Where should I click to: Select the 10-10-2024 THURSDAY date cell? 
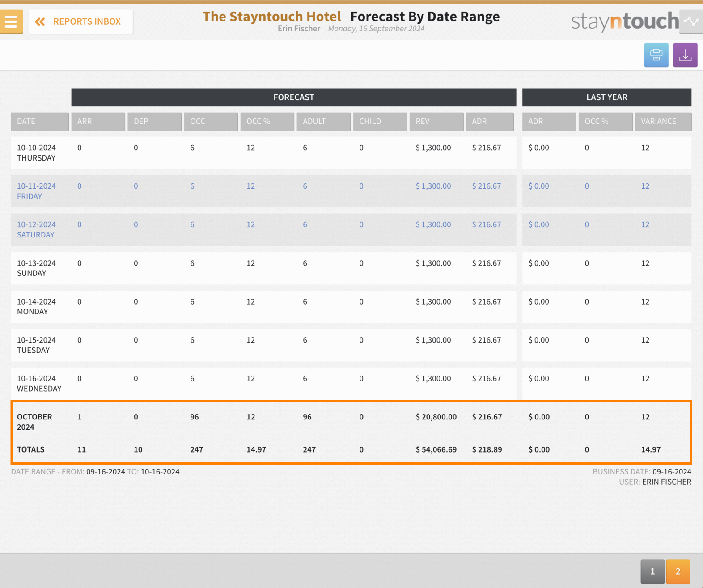coord(36,152)
